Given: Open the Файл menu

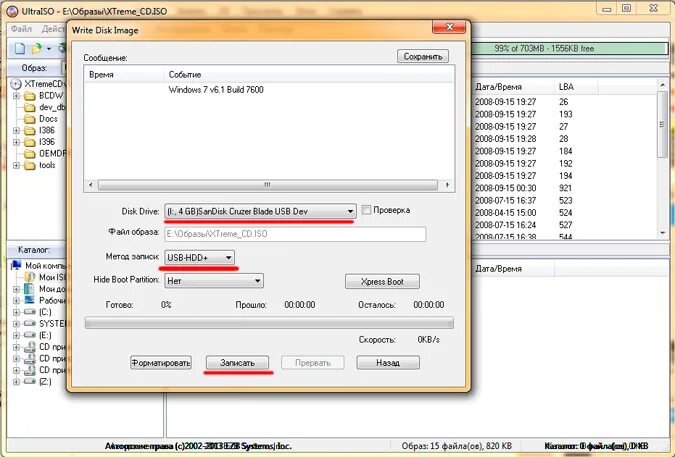Looking at the screenshot, I should 22,29.
